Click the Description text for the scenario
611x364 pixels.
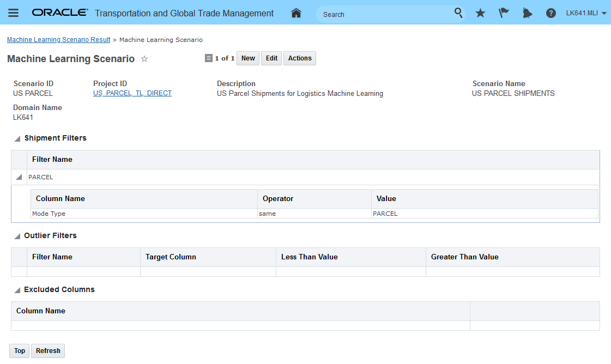click(x=300, y=94)
